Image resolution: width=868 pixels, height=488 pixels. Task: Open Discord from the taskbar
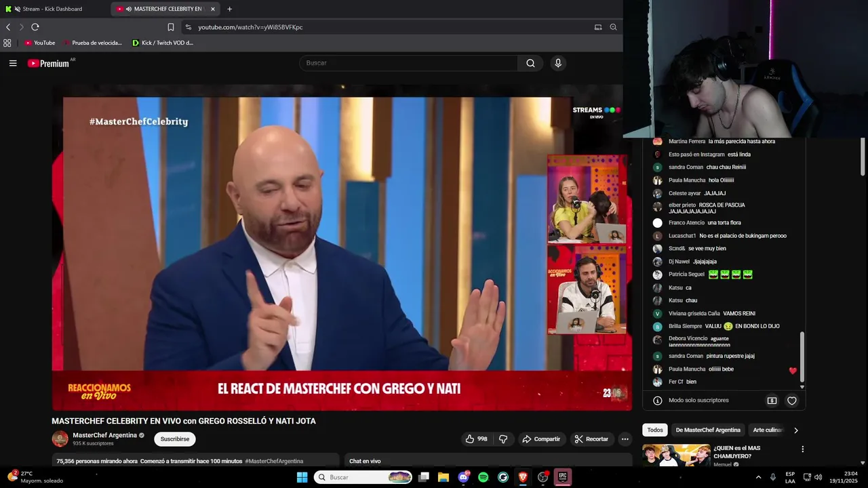click(x=464, y=477)
